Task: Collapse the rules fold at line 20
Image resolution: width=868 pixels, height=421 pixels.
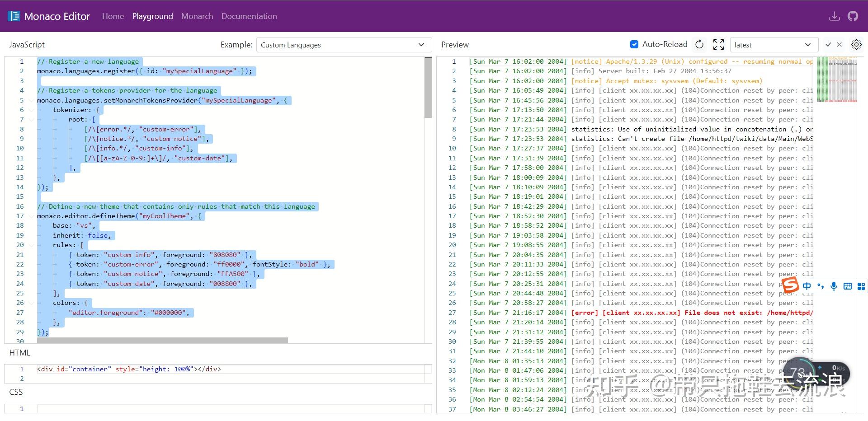Action: point(31,245)
